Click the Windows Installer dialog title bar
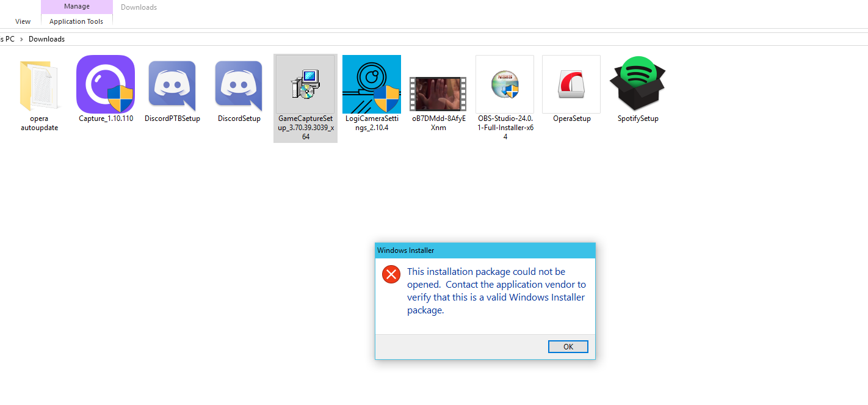868x405 pixels. (x=485, y=250)
